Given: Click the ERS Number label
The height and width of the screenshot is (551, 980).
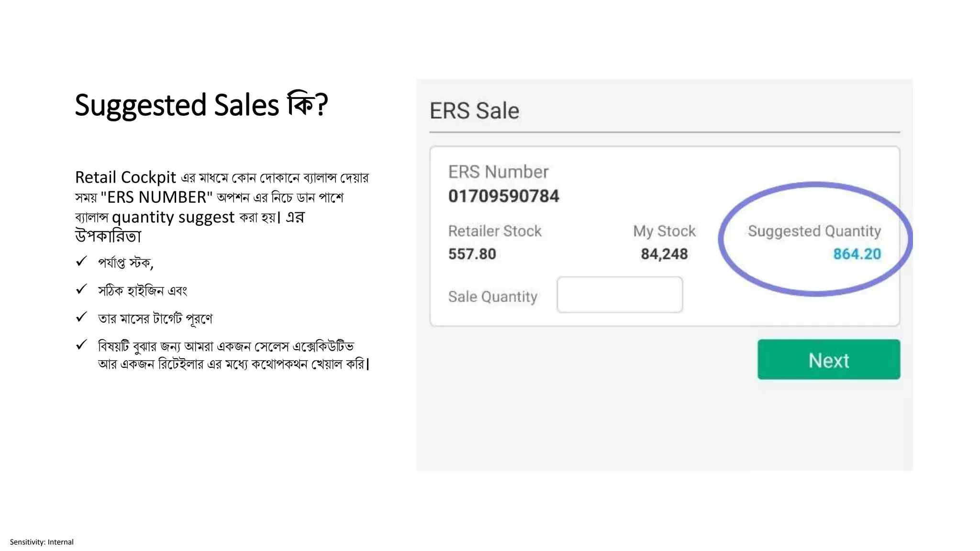Looking at the screenshot, I should [498, 172].
